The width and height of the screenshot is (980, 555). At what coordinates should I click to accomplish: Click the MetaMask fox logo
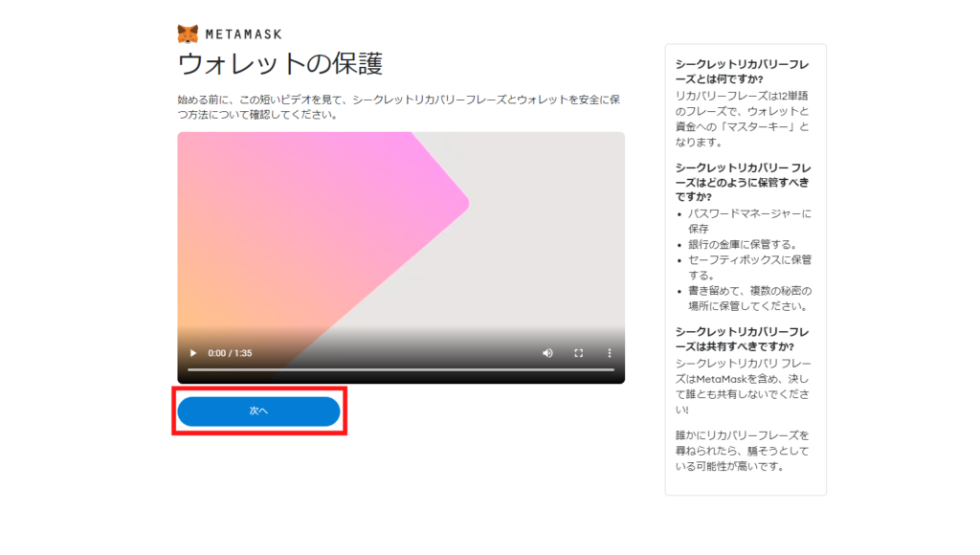[188, 33]
